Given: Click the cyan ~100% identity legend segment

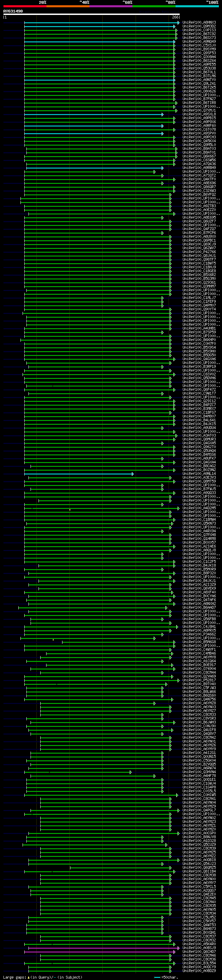Looking at the screenshot, I should click(x=197, y=6).
